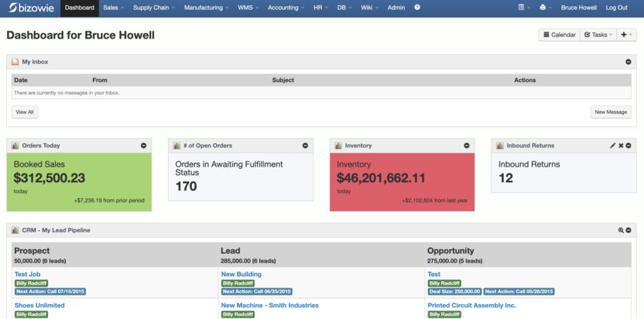Open the printer icon menu
The width and height of the screenshot is (644, 319).
pos(545,7)
